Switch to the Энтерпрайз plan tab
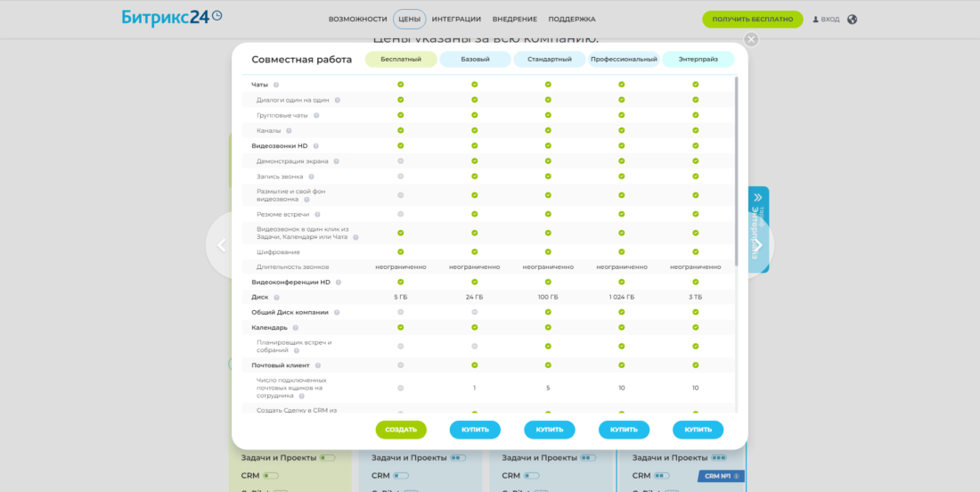The width and height of the screenshot is (980, 492). tap(697, 60)
